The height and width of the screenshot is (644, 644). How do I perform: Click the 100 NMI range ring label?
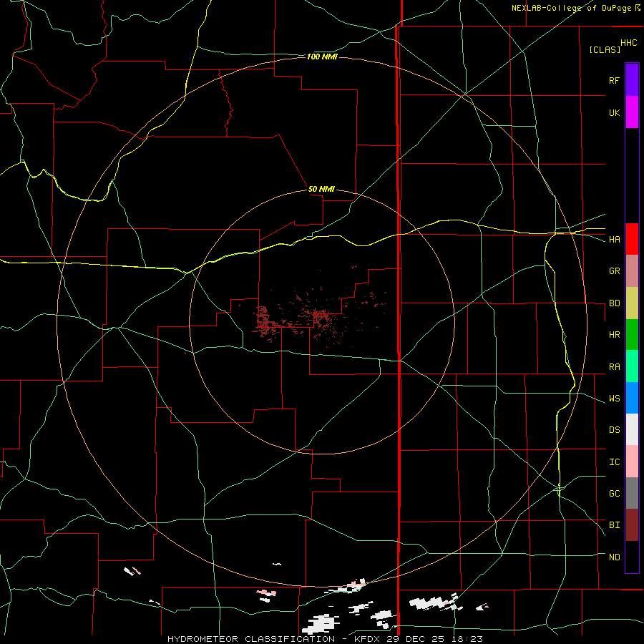point(322,57)
